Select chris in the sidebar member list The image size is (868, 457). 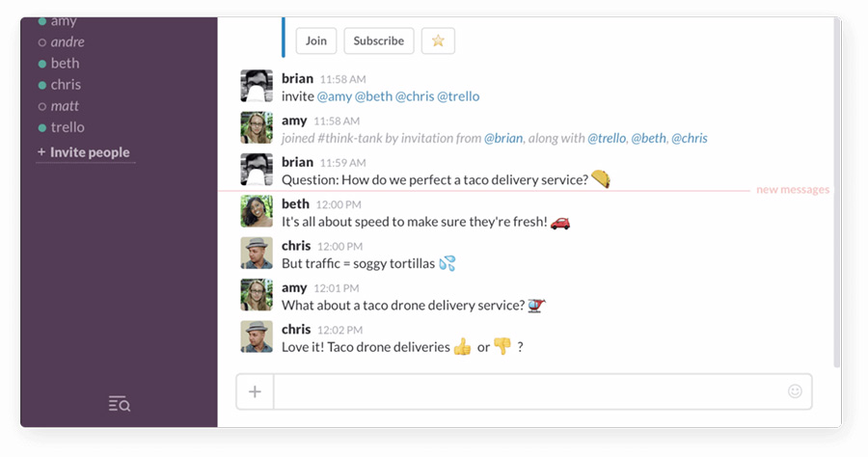click(x=59, y=85)
